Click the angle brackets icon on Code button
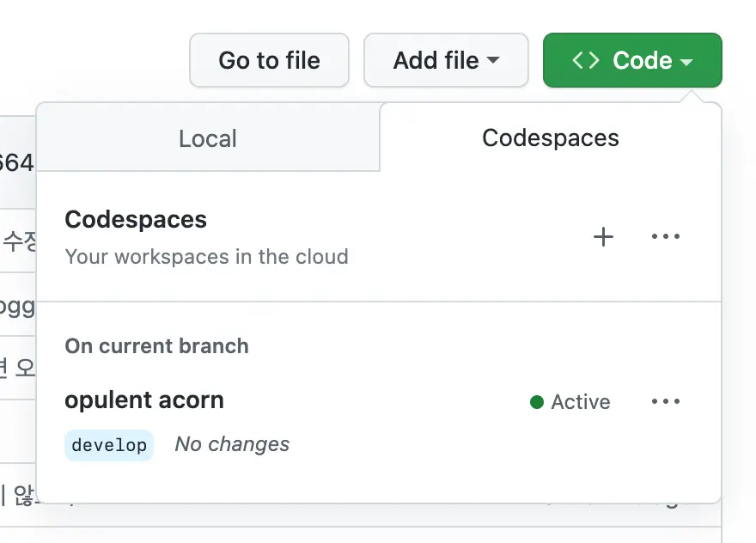 586,61
